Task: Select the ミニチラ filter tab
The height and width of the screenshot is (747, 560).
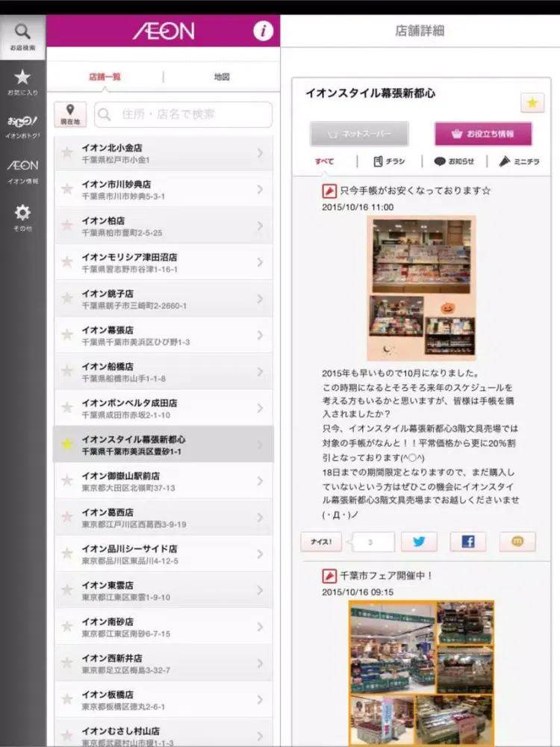Action: pyautogui.click(x=519, y=161)
